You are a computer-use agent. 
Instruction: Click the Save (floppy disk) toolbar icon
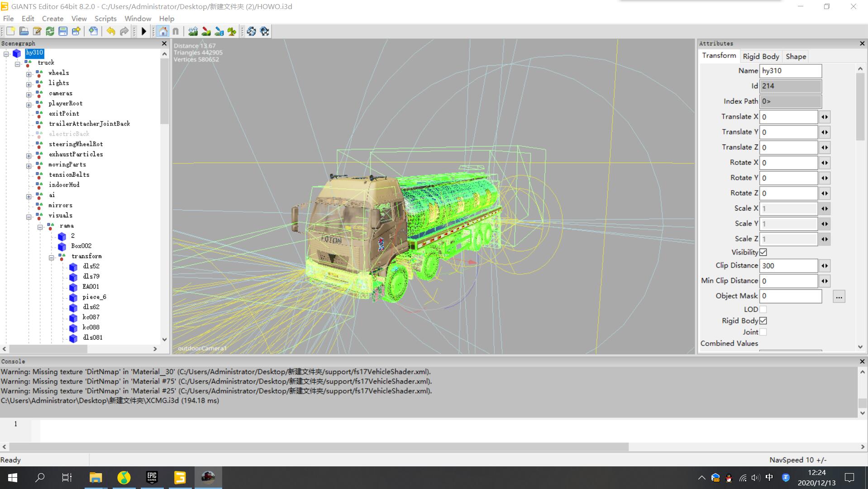click(63, 31)
